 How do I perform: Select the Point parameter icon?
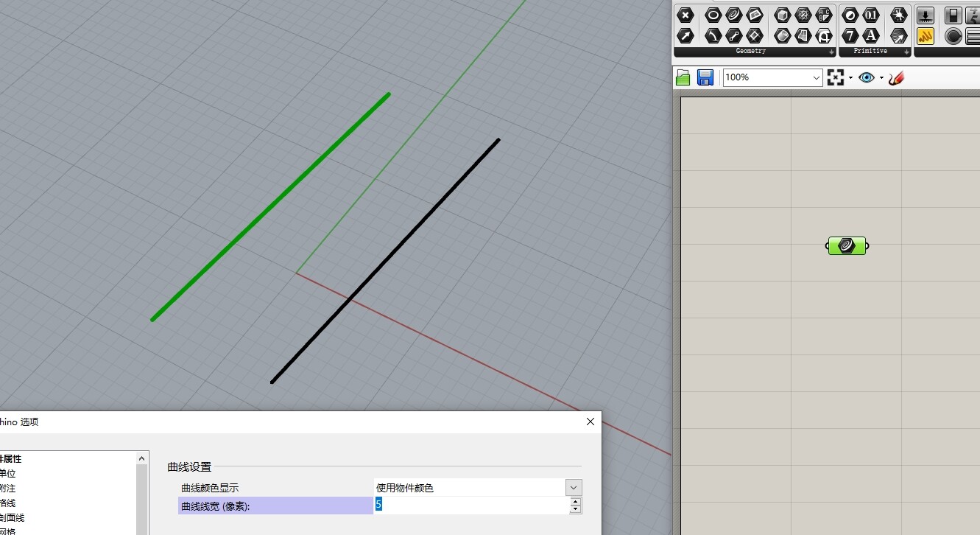point(685,15)
